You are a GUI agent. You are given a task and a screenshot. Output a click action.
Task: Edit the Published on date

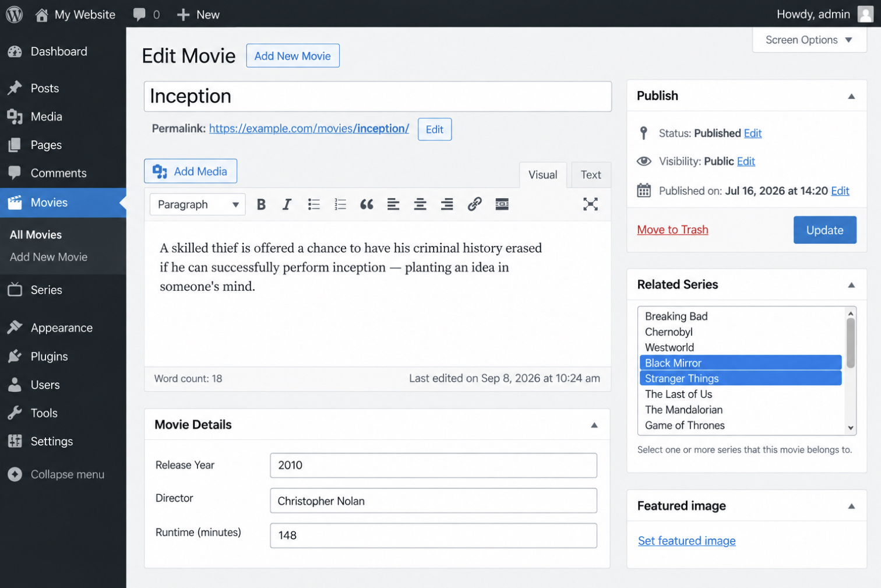click(x=840, y=191)
